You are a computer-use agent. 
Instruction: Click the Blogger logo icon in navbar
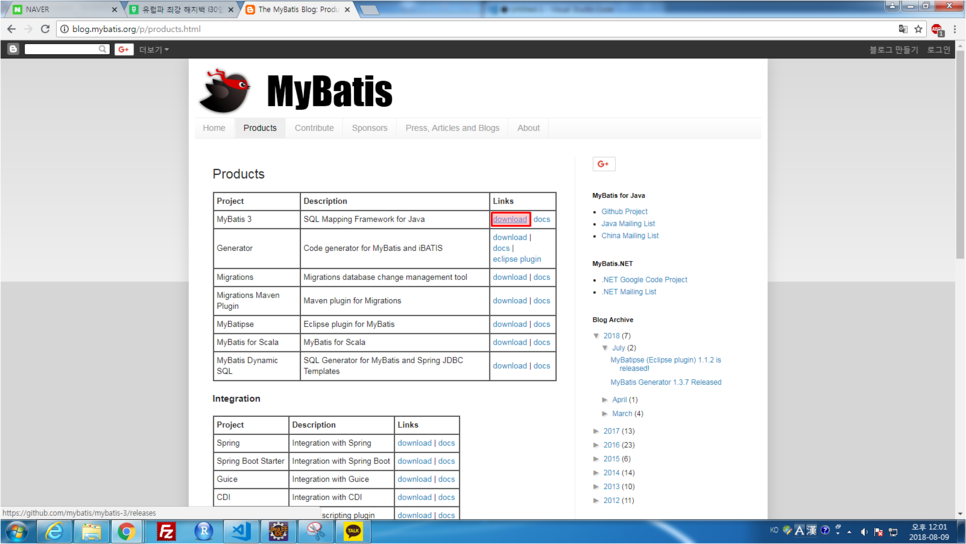(x=13, y=49)
